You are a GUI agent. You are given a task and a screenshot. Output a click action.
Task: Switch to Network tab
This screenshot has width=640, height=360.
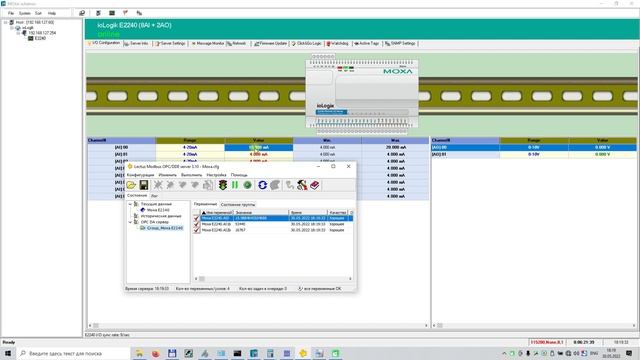(x=238, y=43)
